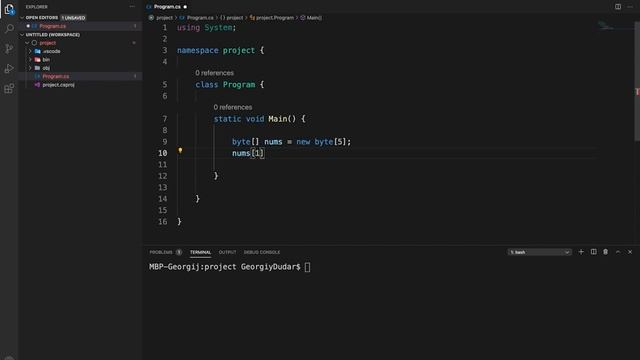The image size is (640, 360).
Task: Click the split editor icon
Action: point(618,7)
